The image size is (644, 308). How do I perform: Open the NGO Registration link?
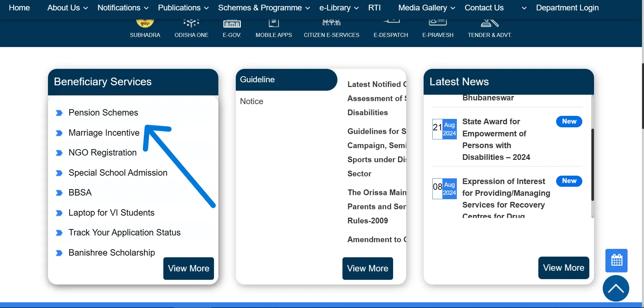tap(103, 152)
